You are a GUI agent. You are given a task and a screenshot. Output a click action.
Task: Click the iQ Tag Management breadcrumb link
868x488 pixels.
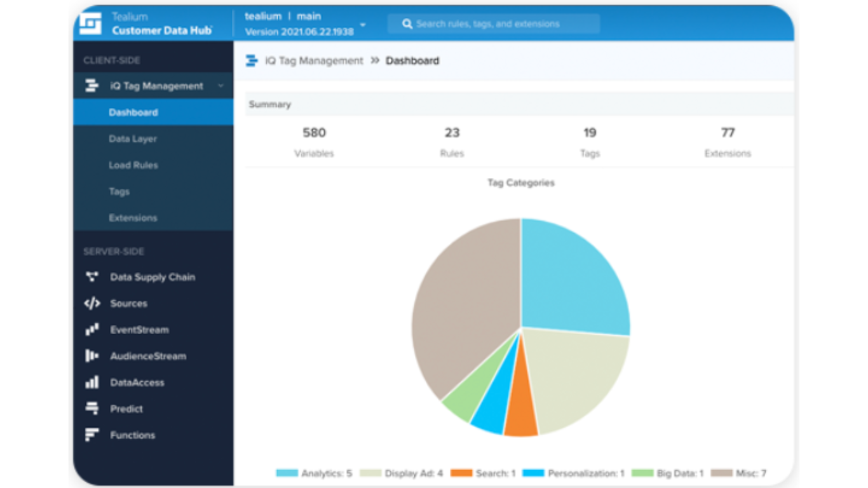coord(314,61)
